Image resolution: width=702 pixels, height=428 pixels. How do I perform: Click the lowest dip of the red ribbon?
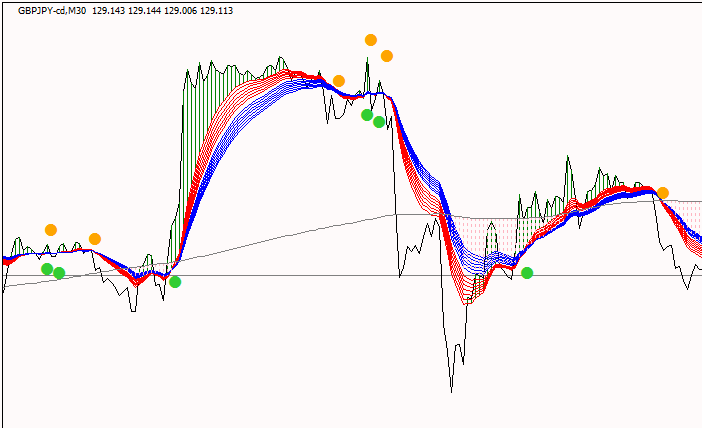click(x=470, y=299)
